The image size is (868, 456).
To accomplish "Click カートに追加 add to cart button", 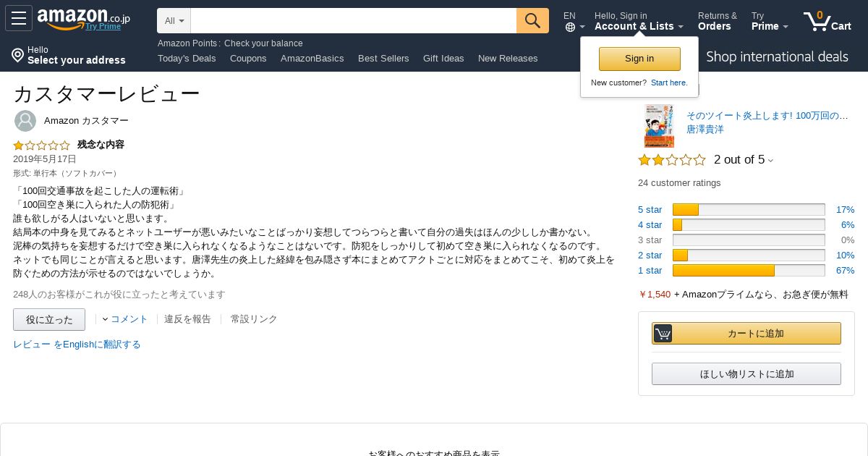I will 746,334.
